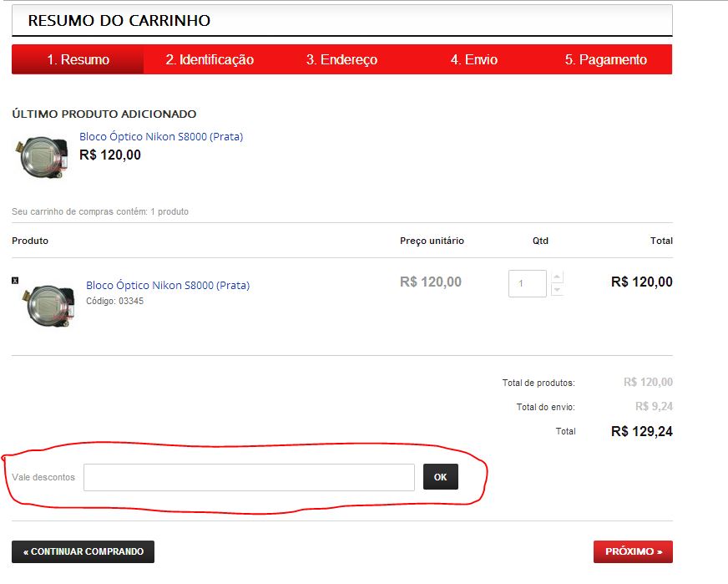Open the 2. Identificação step

pyautogui.click(x=210, y=59)
